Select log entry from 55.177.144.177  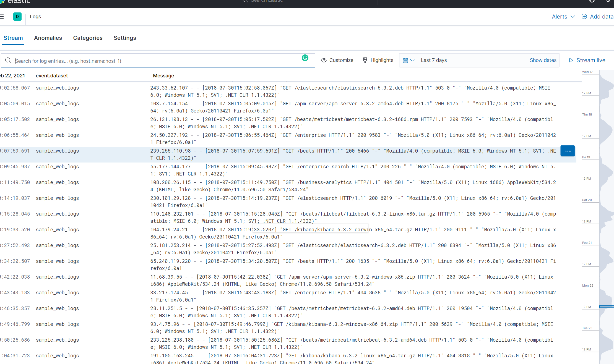pyautogui.click(x=288, y=170)
